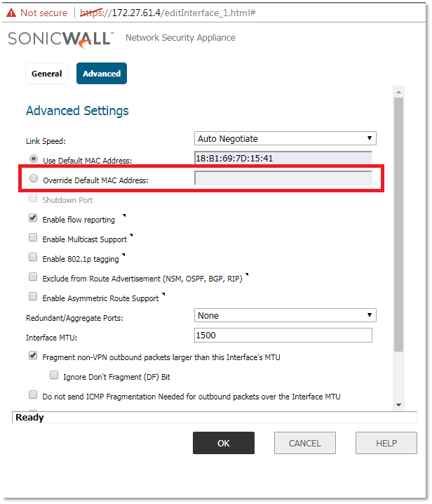Select Override Default MAC Address radio button

[x=34, y=179]
